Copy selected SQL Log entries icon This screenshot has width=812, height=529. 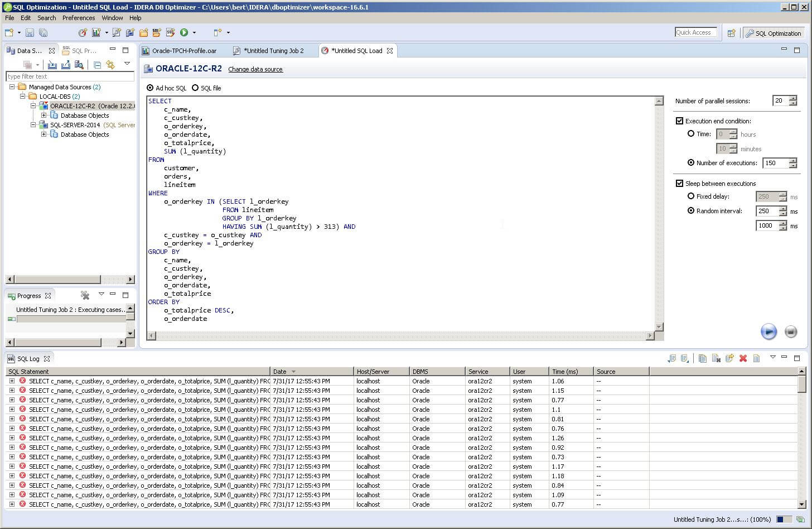click(703, 358)
